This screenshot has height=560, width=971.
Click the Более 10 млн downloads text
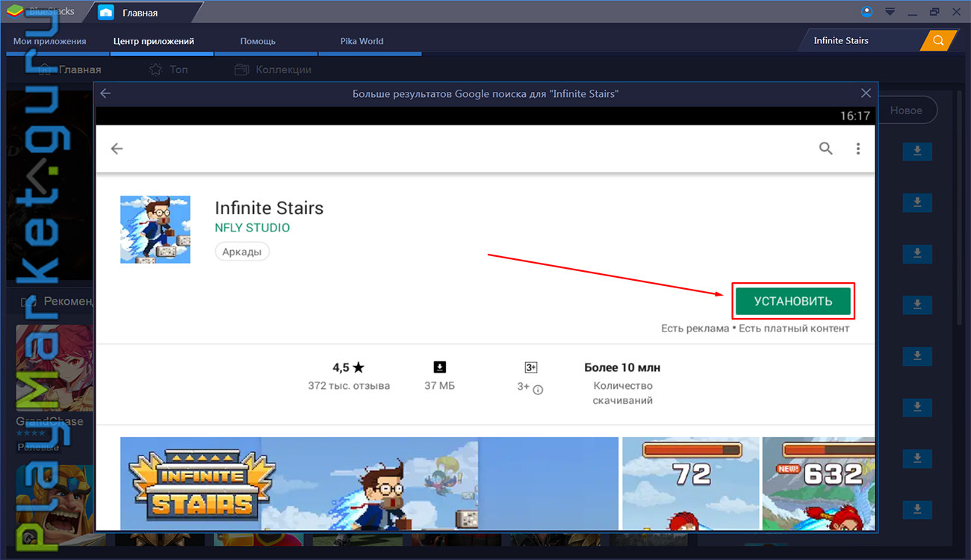coord(622,367)
